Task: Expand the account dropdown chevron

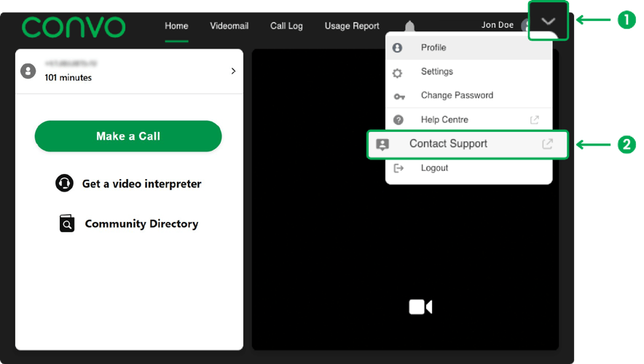Action: point(548,22)
